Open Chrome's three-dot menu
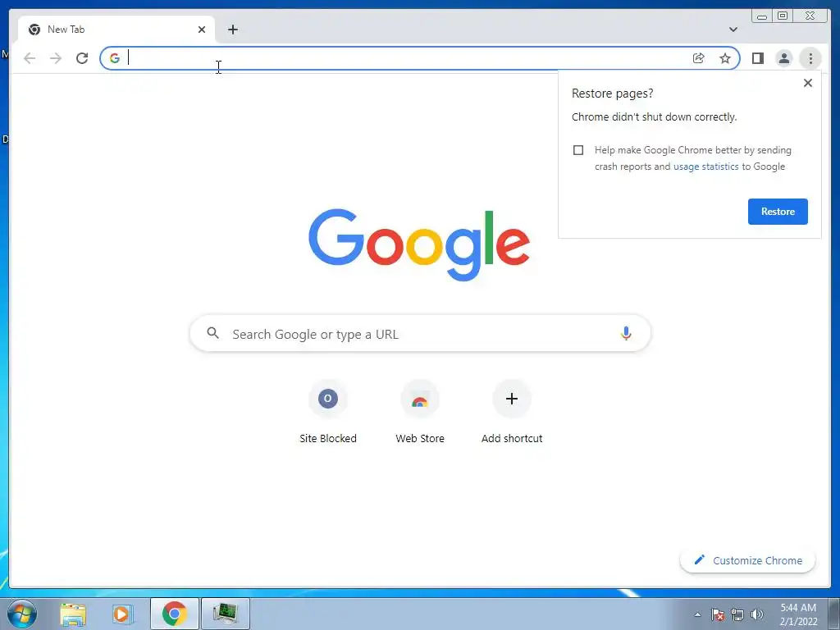840x630 pixels. click(x=810, y=58)
